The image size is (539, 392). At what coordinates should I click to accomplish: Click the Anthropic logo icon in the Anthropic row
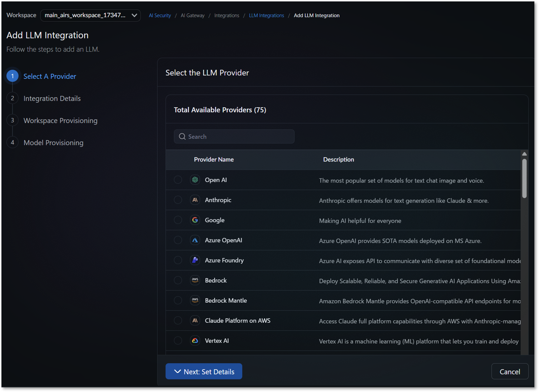click(x=195, y=200)
